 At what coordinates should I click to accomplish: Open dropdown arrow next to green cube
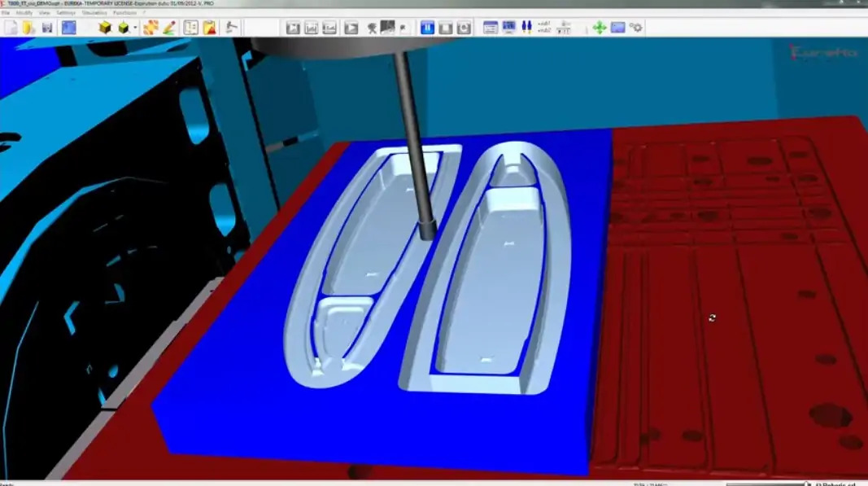pos(135,28)
